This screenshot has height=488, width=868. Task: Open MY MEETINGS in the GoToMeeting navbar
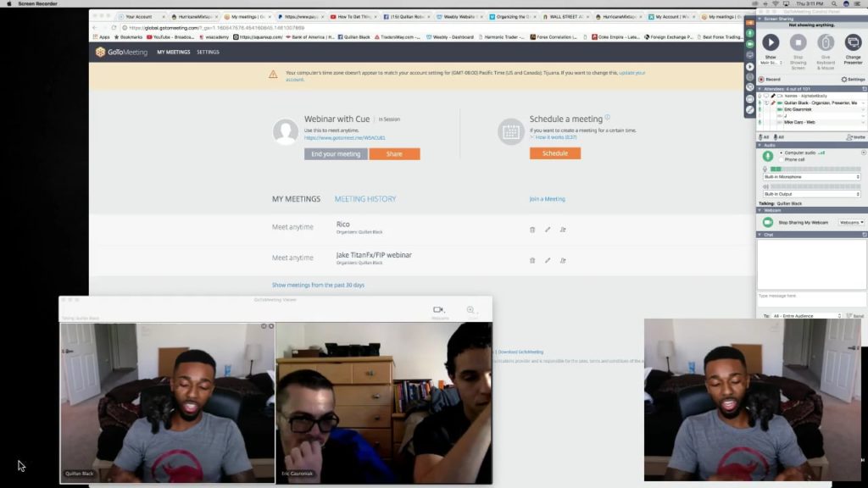(173, 52)
